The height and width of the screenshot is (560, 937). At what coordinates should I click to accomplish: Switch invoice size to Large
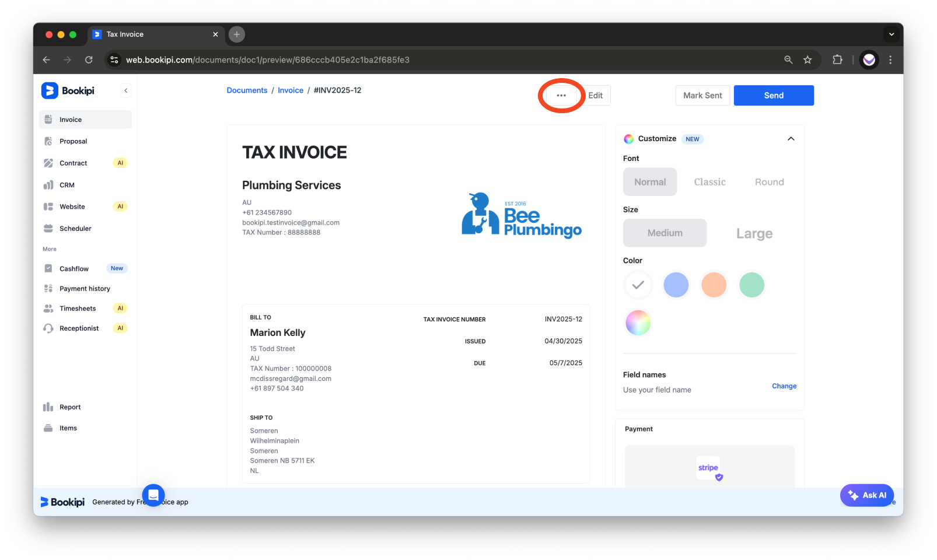pos(754,233)
